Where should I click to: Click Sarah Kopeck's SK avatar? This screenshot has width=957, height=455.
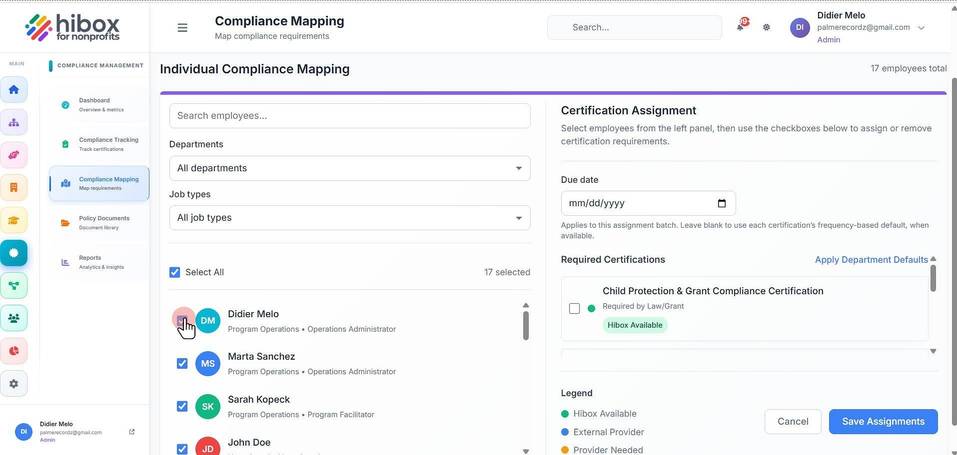click(208, 406)
